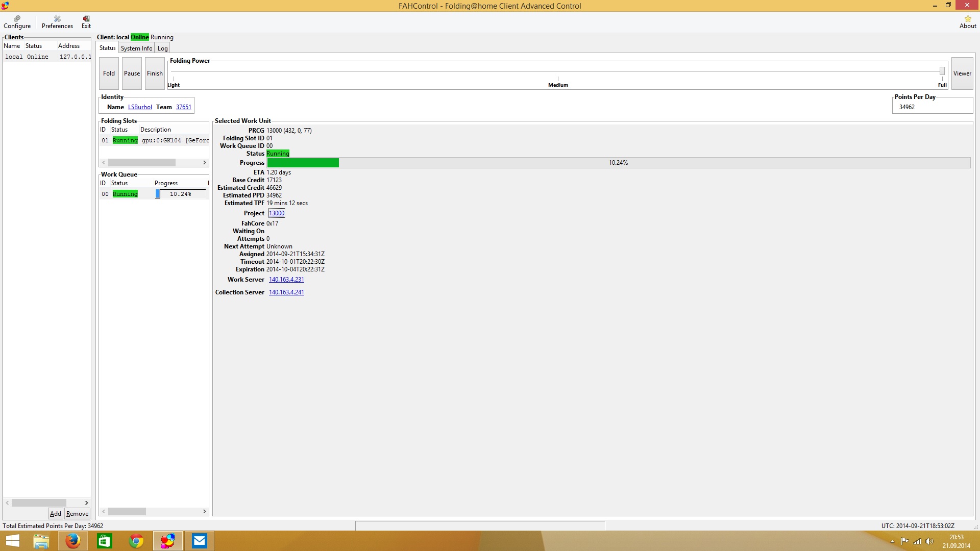This screenshot has height=551, width=980.
Task: Open Firefox from the taskbar
Action: (72, 541)
